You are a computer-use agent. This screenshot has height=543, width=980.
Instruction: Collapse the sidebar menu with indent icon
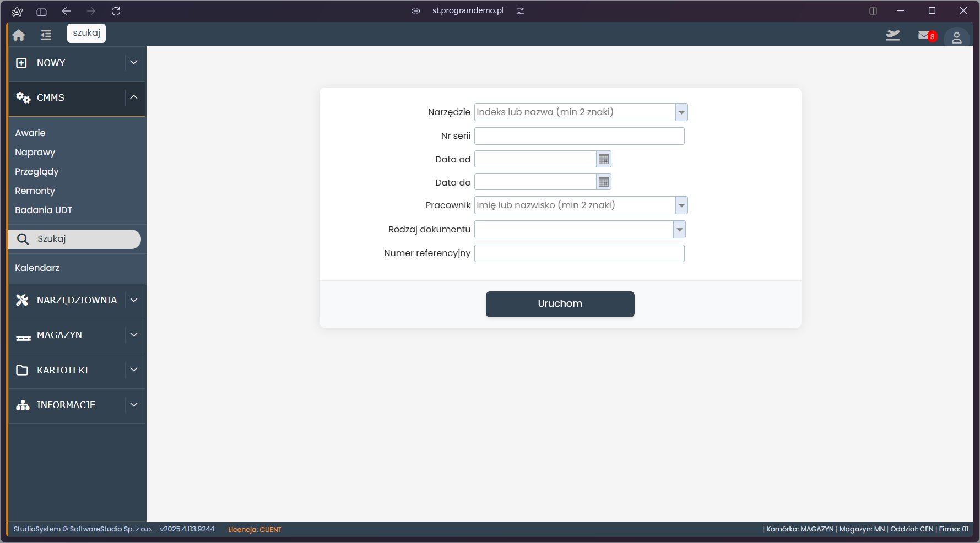46,35
